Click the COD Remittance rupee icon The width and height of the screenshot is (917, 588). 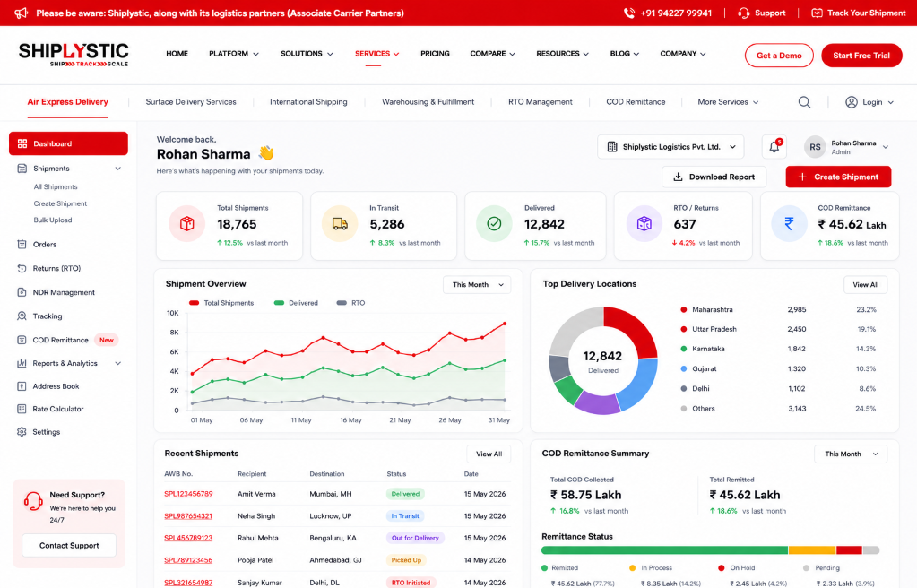click(x=789, y=223)
